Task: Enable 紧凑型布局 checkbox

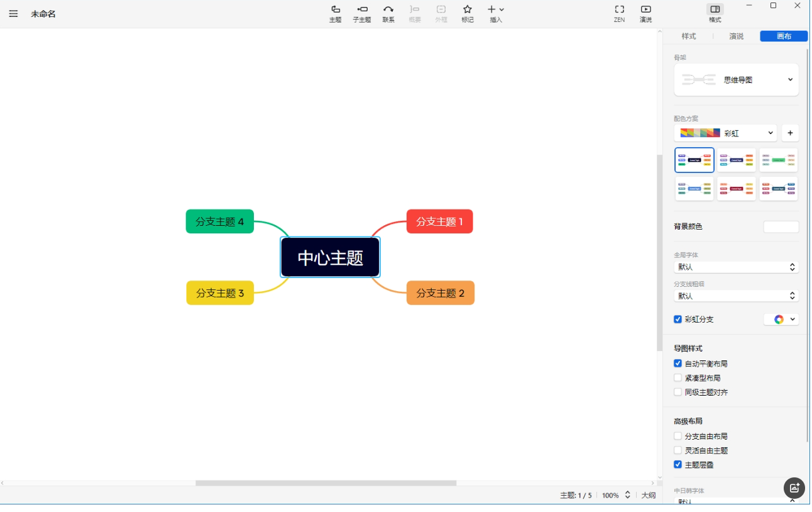Action: pos(678,378)
